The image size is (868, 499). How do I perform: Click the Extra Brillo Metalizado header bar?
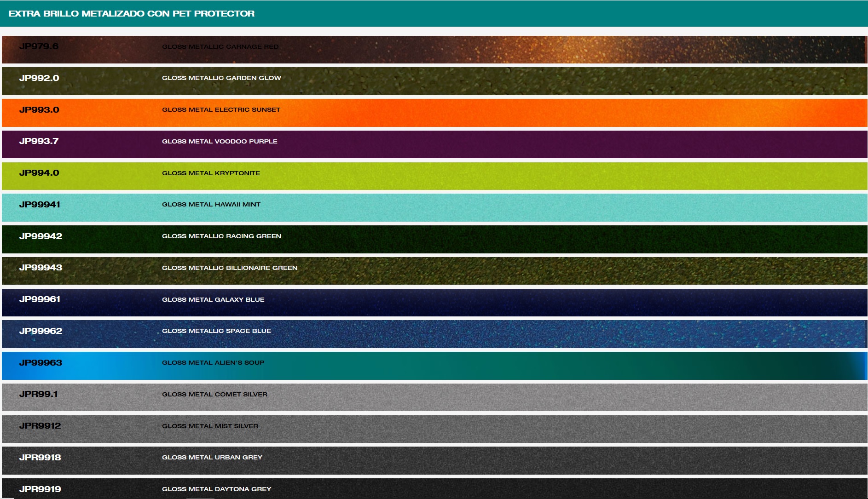[x=434, y=14]
